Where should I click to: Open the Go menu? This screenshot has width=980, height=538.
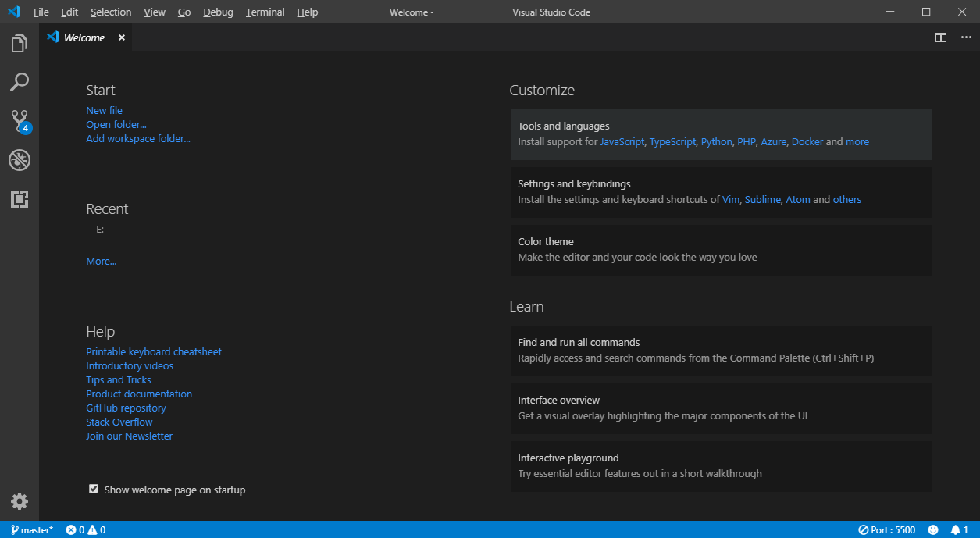[x=184, y=12]
